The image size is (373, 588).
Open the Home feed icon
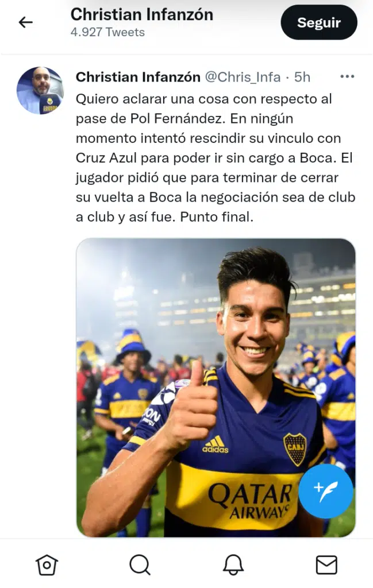(47, 565)
